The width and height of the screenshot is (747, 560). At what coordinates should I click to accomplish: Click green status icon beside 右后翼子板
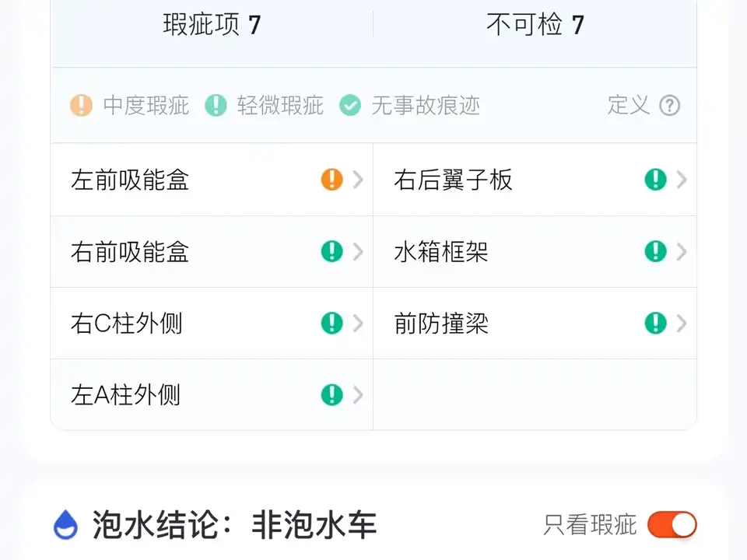(656, 180)
